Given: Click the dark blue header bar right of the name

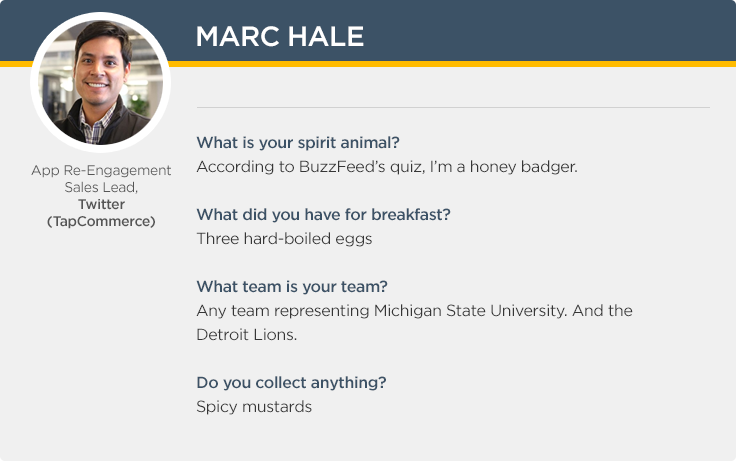Looking at the screenshot, I should (550, 30).
